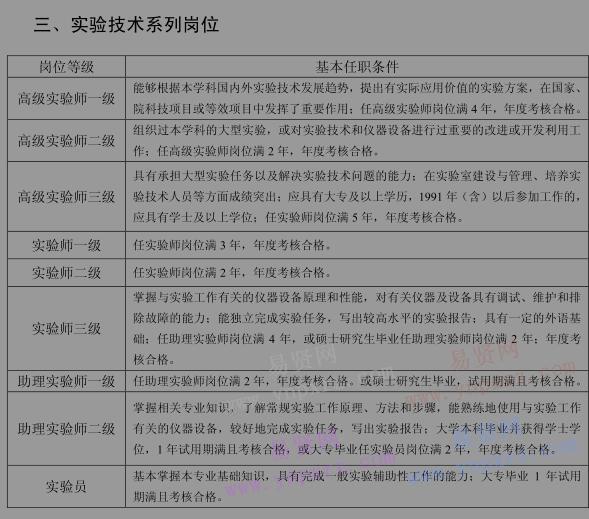Click the 助理实验师一级 row label
The image size is (589, 519).
[66, 381]
